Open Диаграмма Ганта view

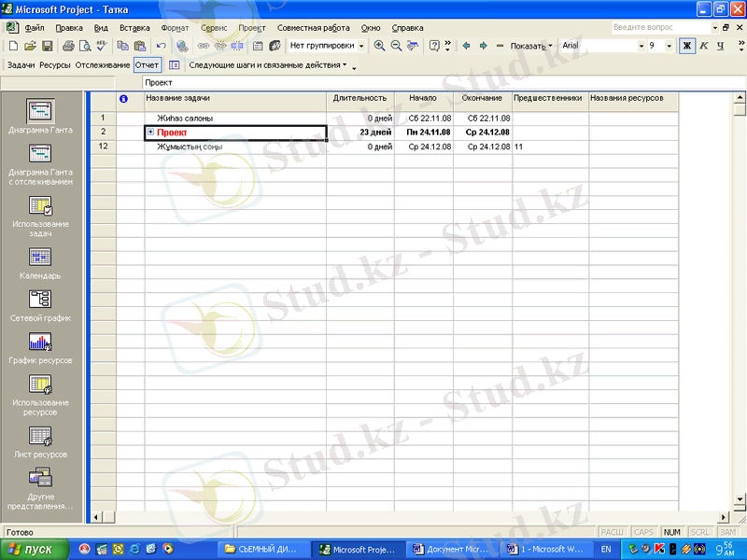pyautogui.click(x=40, y=117)
